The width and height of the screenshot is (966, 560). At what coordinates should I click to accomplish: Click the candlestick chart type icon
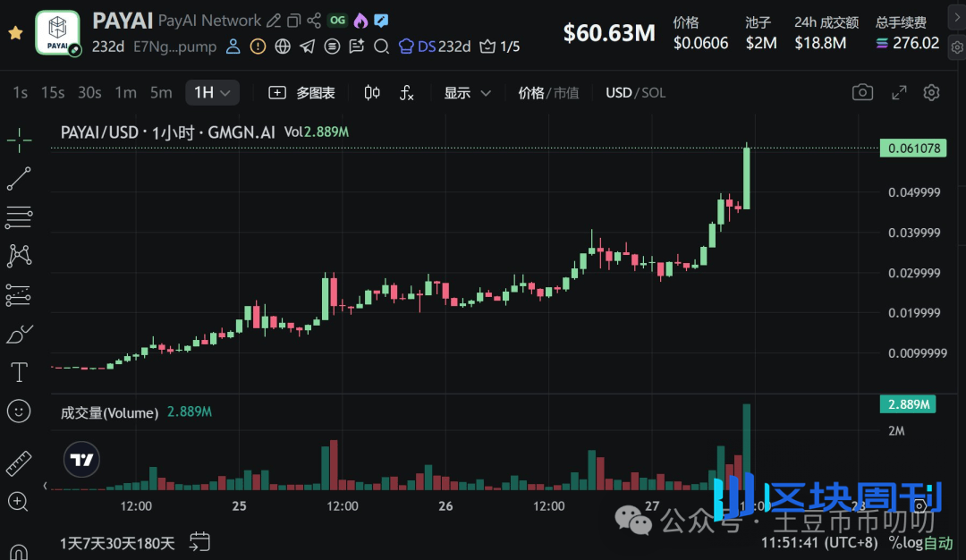[372, 92]
